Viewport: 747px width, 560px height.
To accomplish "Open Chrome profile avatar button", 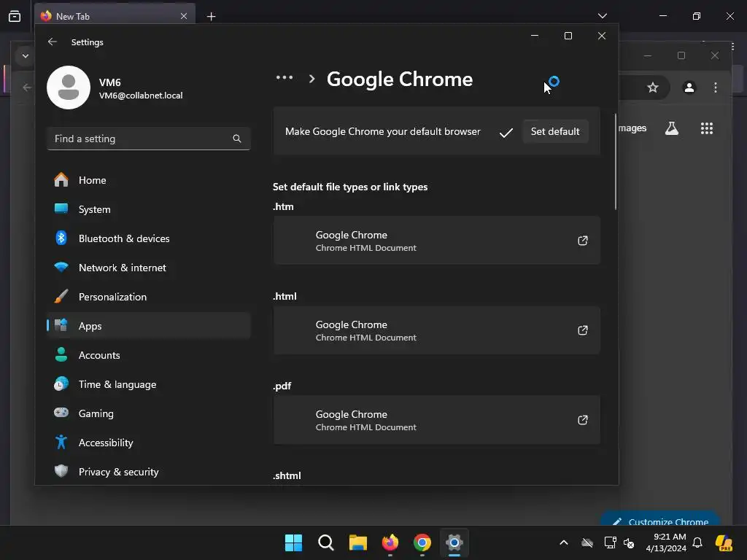I will 689,87.
